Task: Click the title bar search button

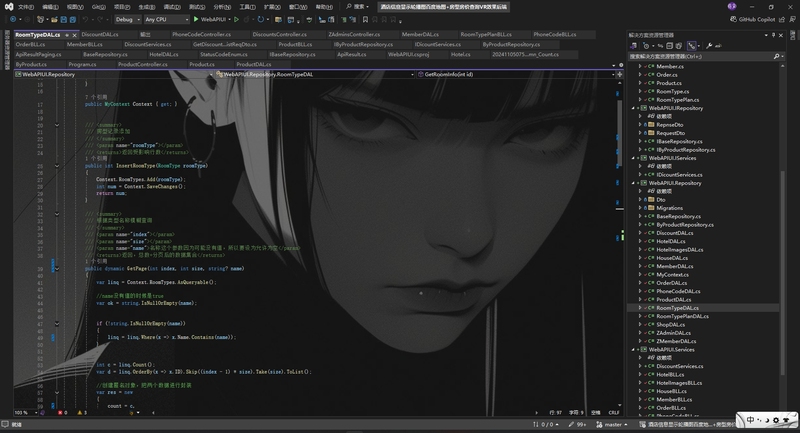Action: point(357,7)
